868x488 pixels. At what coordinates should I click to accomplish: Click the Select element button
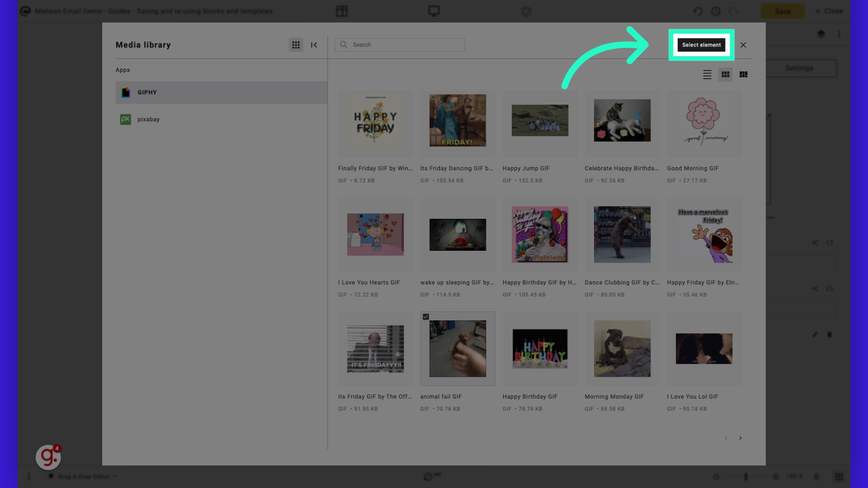pos(701,44)
